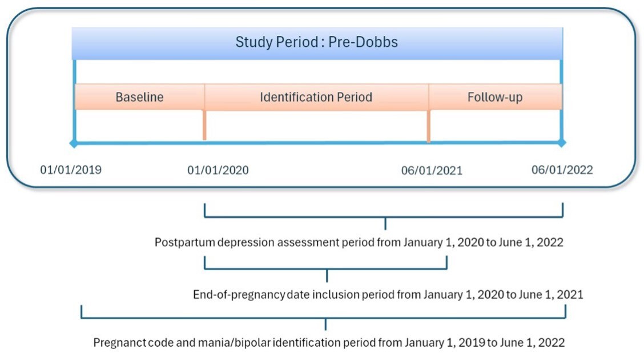The height and width of the screenshot is (353, 644).
Task: Click the 06/01/2022 date label
Action: point(562,170)
